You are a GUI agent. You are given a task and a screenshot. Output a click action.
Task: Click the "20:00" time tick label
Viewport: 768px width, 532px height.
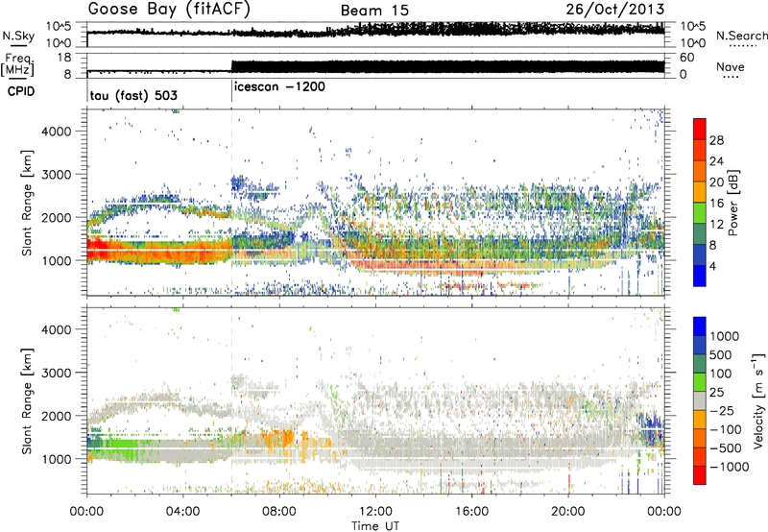point(567,512)
